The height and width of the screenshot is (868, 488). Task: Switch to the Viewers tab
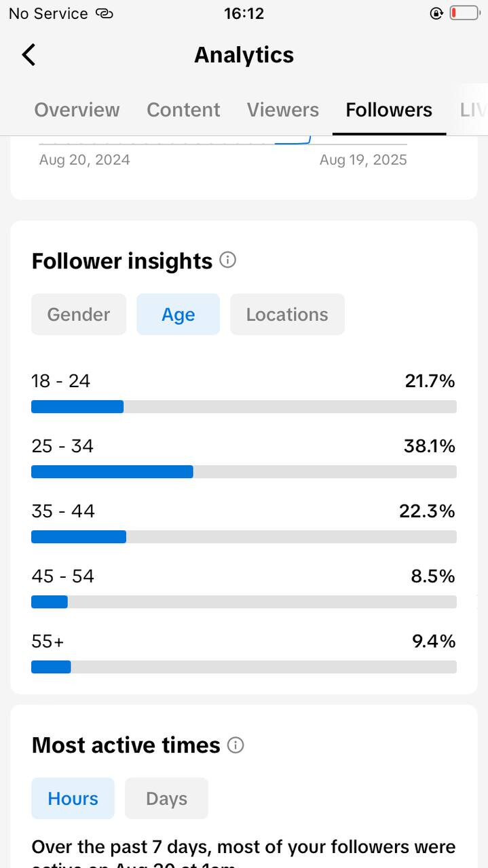pos(282,110)
